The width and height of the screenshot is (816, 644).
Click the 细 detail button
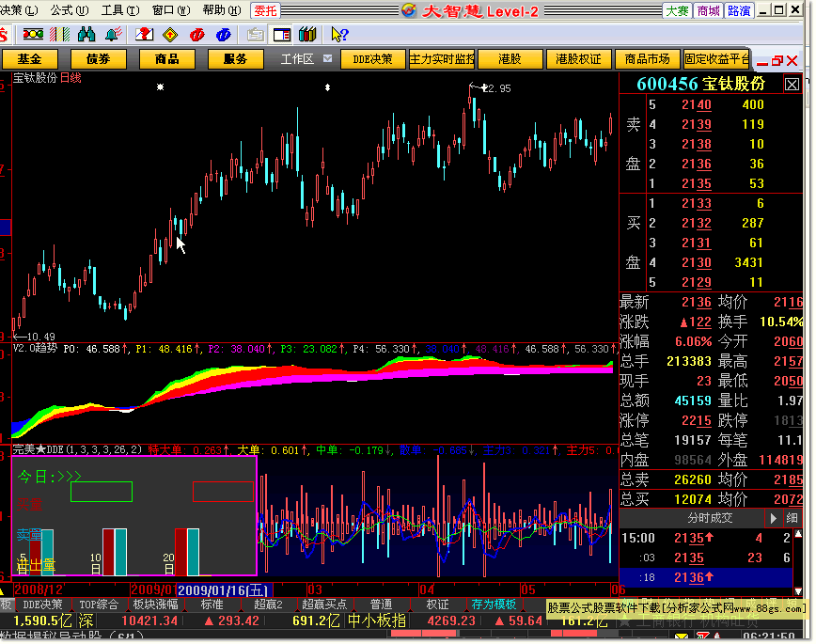click(x=792, y=518)
